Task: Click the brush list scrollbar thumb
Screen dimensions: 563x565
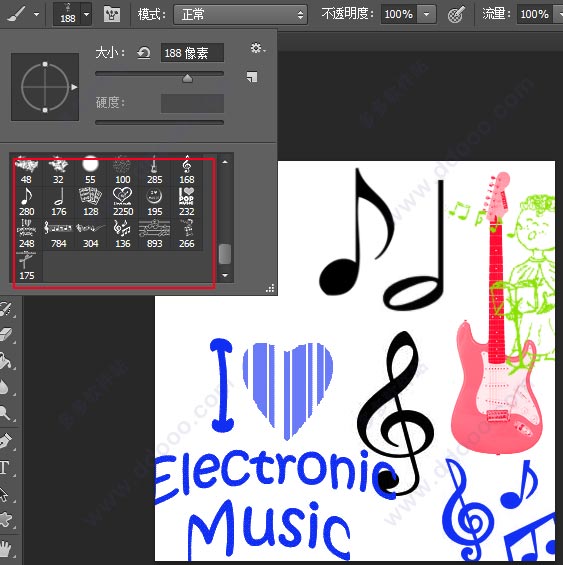Action: pyautogui.click(x=225, y=254)
